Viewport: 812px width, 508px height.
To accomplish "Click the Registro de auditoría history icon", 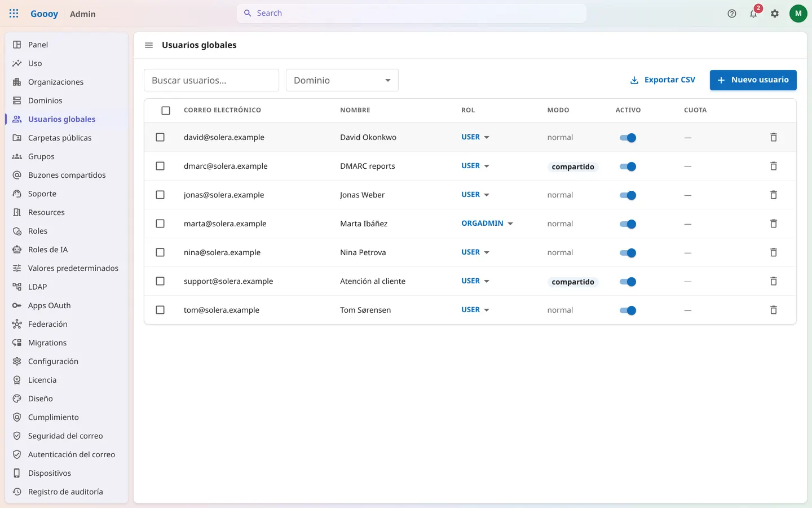I will (17, 492).
